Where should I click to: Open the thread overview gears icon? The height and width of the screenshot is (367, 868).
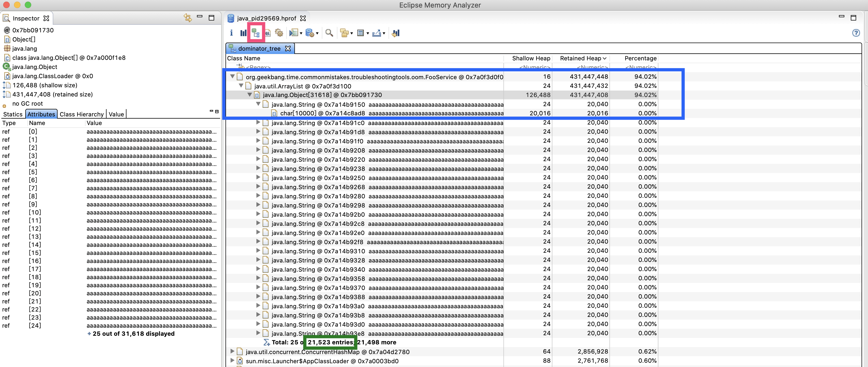(x=279, y=33)
